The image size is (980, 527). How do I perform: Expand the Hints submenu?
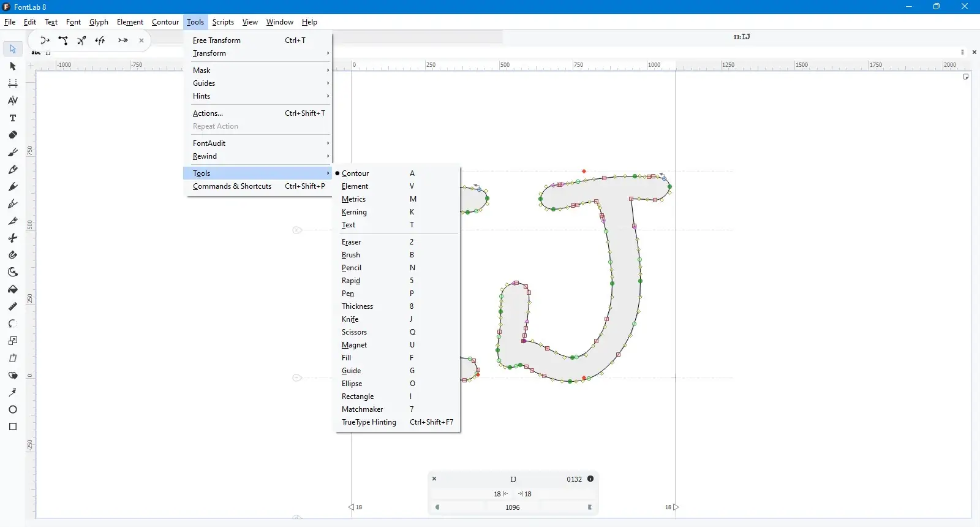click(258, 96)
